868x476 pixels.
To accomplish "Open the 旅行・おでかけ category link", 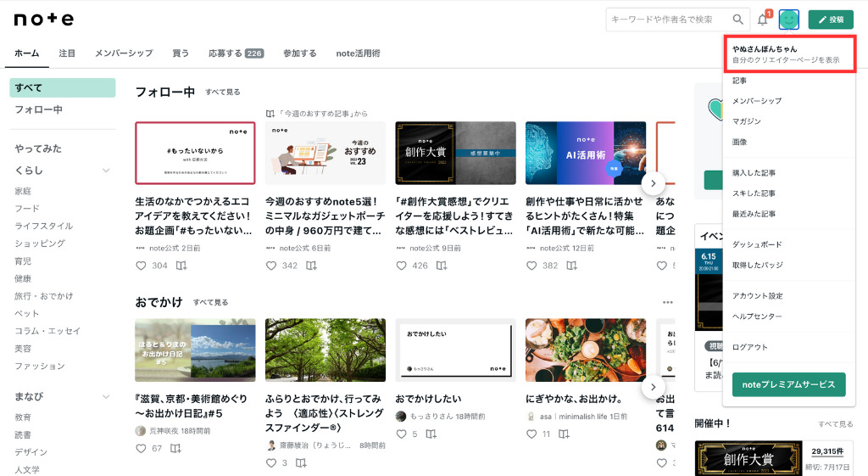I will click(44, 296).
